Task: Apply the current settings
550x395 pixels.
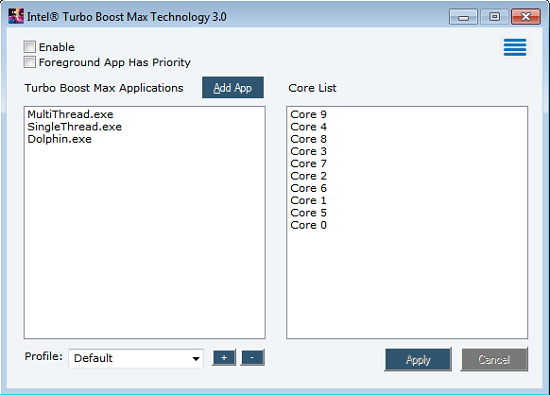Action: coord(418,360)
